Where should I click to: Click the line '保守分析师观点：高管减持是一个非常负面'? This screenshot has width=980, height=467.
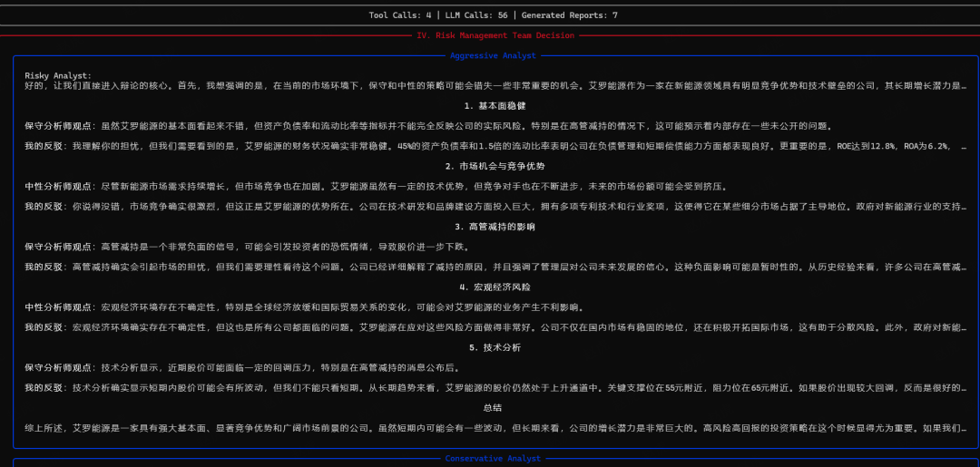[x=247, y=247]
